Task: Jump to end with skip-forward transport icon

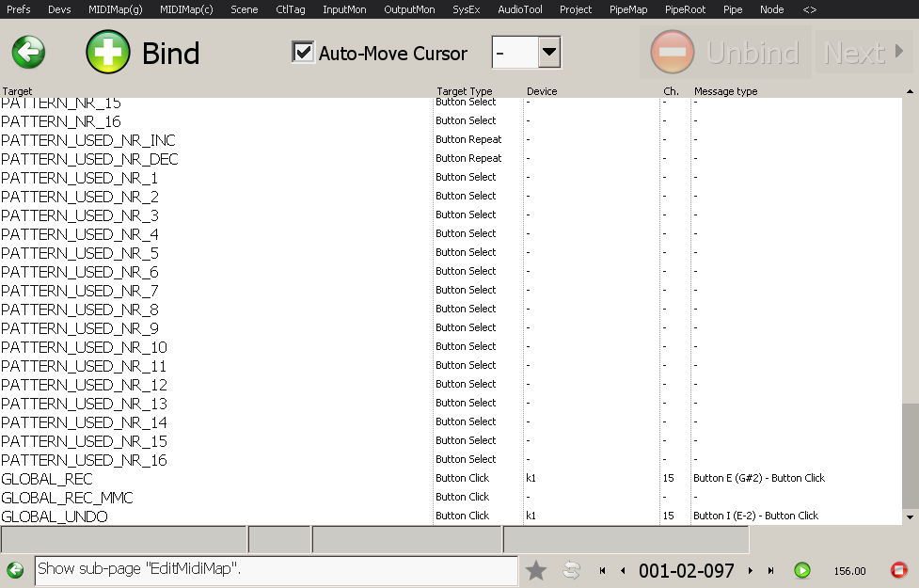Action: (770, 571)
